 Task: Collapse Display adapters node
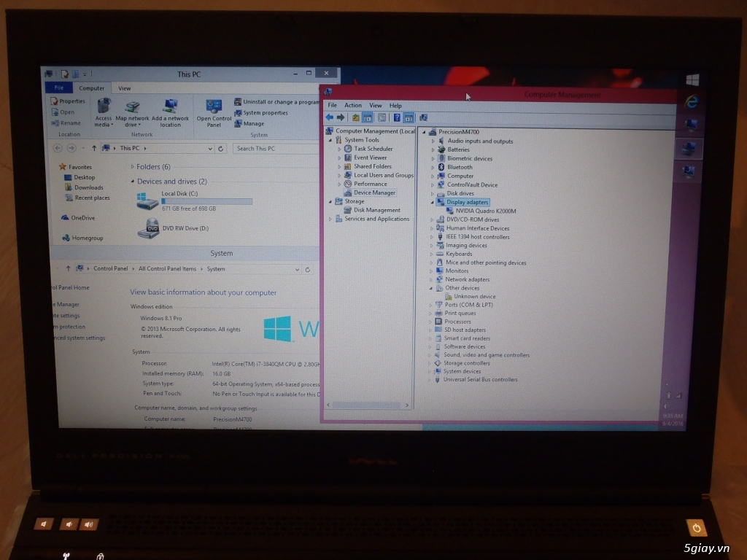coord(433,203)
